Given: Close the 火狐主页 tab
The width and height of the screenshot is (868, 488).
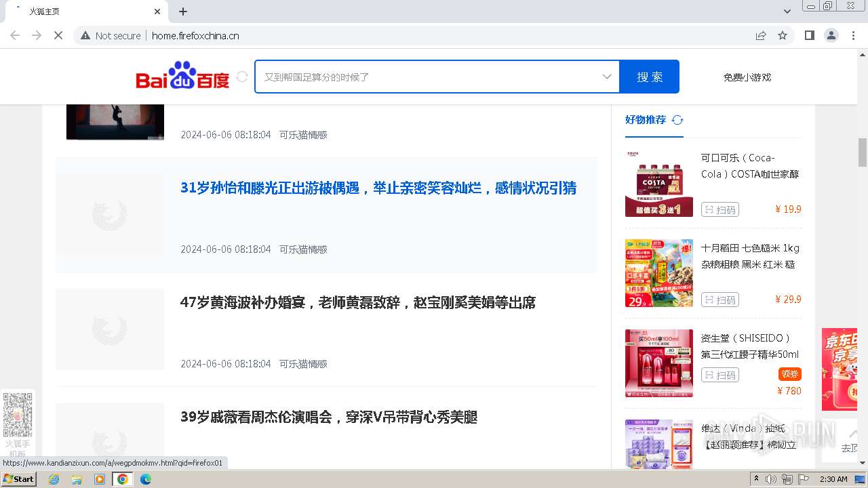Looking at the screenshot, I should pos(157,12).
